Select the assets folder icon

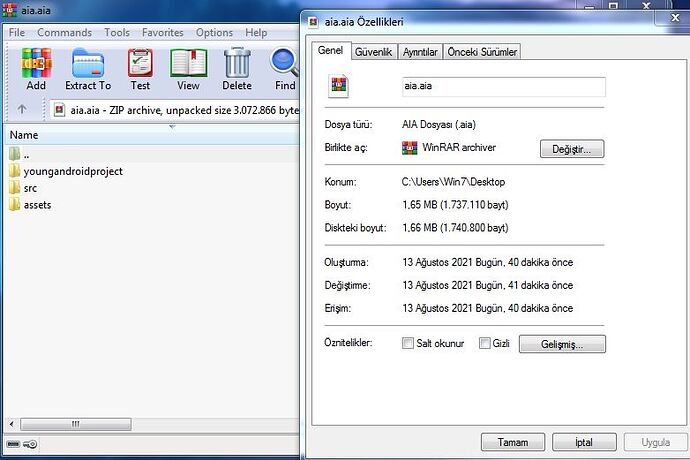click(x=15, y=205)
